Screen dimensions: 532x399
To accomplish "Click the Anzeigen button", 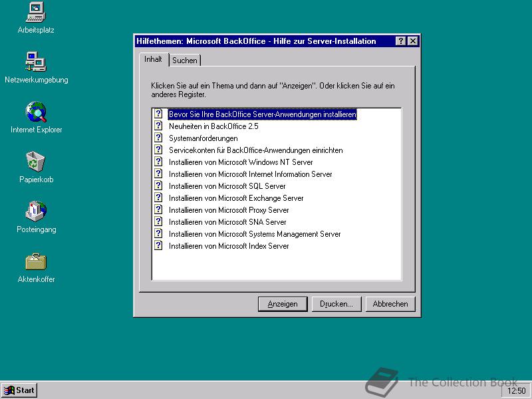I will [x=283, y=304].
